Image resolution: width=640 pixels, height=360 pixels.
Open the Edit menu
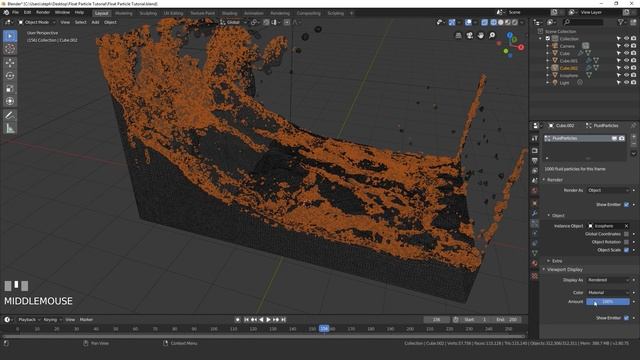pyautogui.click(x=27, y=13)
